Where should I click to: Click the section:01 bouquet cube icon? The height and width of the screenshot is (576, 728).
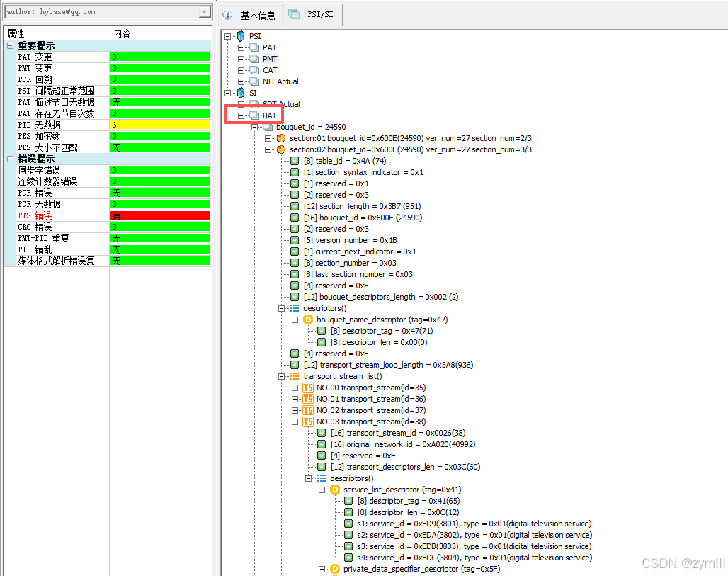[x=281, y=138]
